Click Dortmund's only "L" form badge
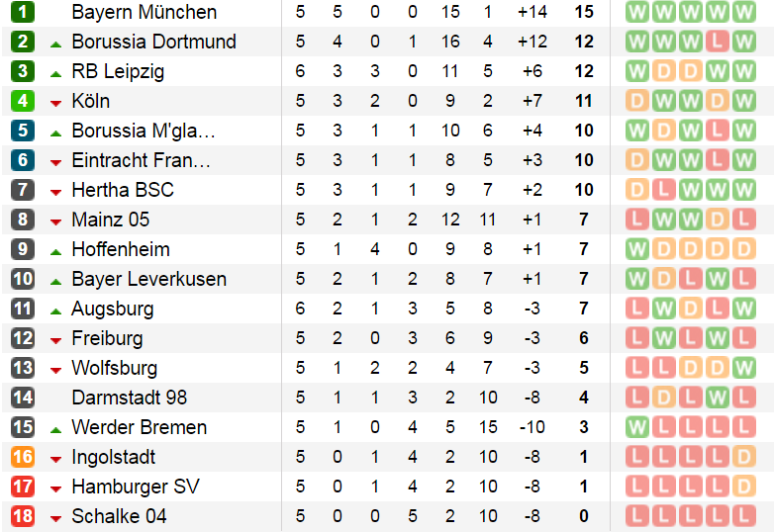774x532 pixels. 719,43
